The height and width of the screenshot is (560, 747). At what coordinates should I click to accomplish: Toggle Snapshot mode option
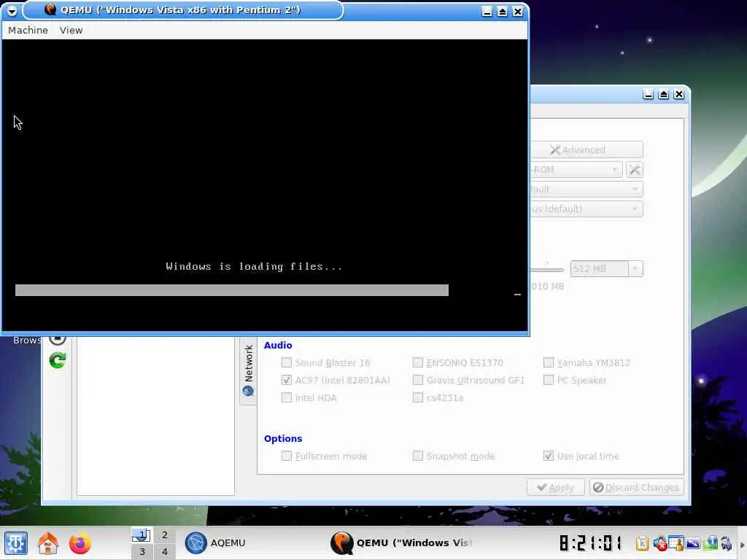[x=418, y=456]
